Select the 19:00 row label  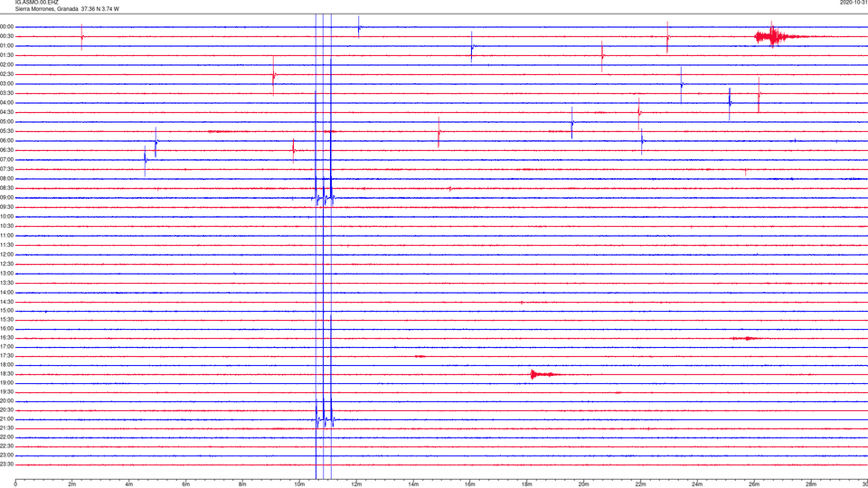click(x=6, y=383)
